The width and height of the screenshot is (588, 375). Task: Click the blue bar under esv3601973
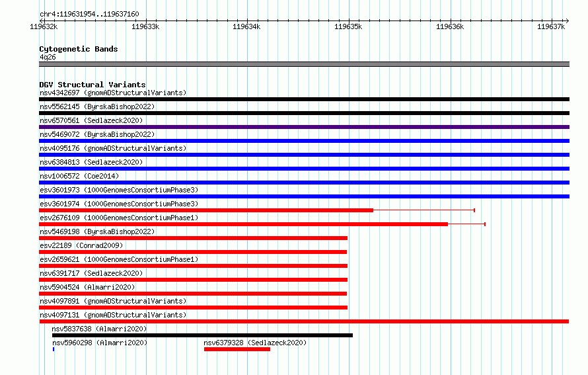click(304, 196)
